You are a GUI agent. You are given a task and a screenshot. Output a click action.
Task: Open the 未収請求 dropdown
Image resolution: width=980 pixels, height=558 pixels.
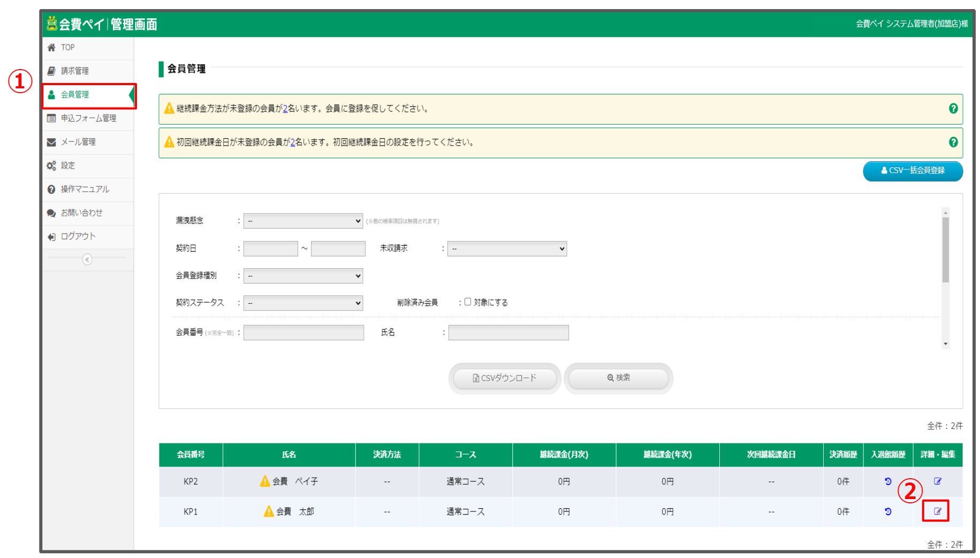point(507,248)
